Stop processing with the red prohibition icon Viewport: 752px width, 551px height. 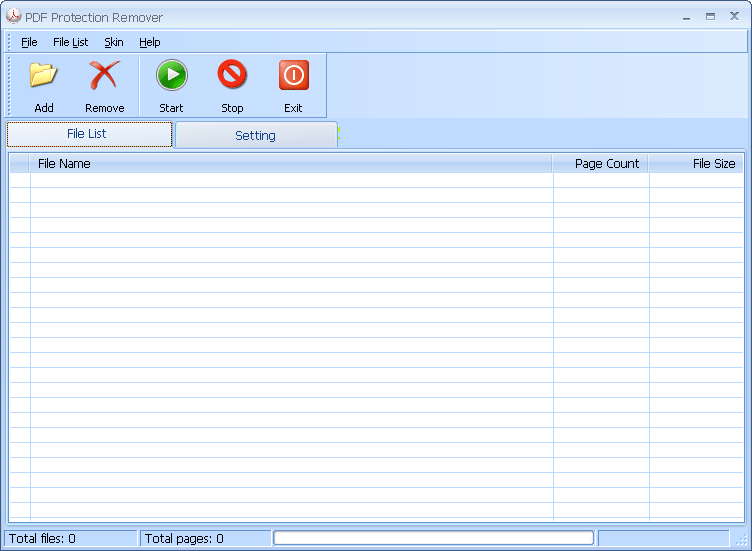(232, 74)
